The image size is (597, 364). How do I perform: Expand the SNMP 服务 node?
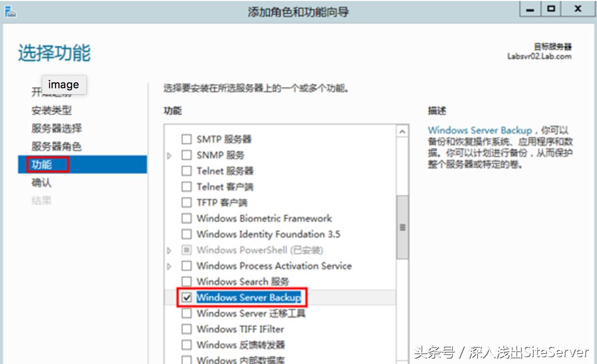pos(169,155)
